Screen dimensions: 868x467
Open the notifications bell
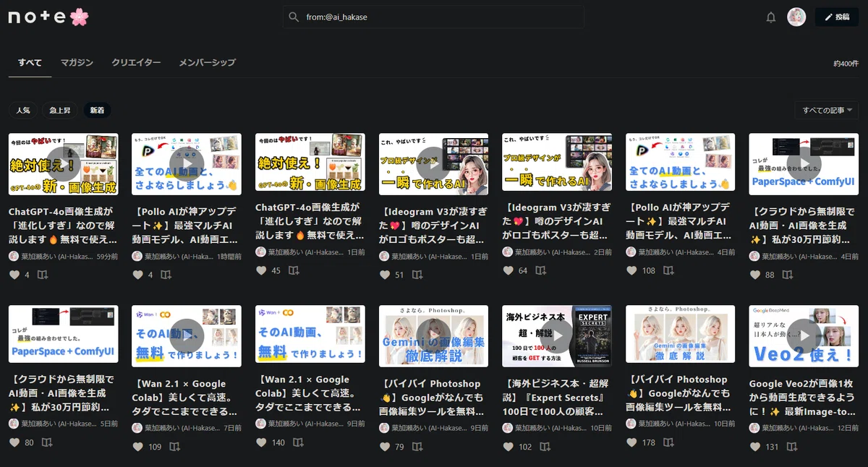point(771,17)
